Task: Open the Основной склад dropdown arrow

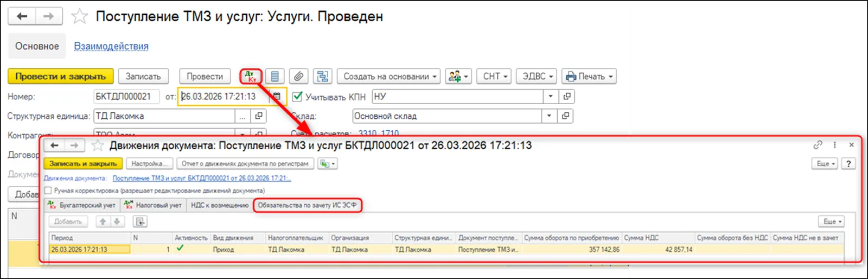Action: pyautogui.click(x=549, y=116)
